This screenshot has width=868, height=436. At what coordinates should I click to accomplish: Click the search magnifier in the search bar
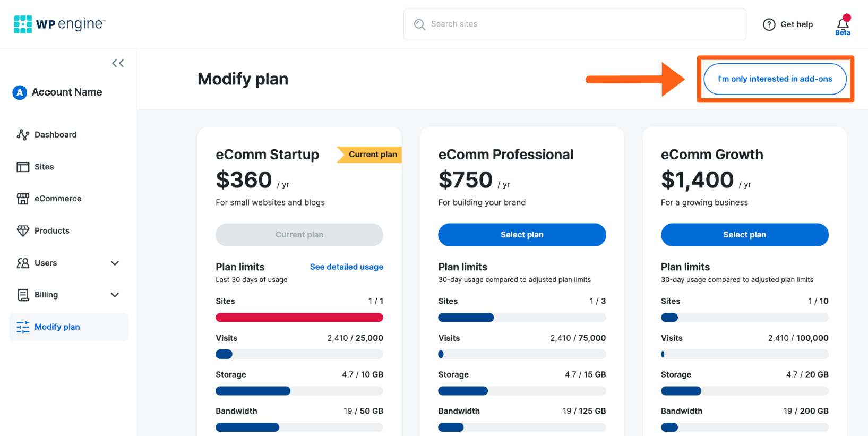[419, 24]
